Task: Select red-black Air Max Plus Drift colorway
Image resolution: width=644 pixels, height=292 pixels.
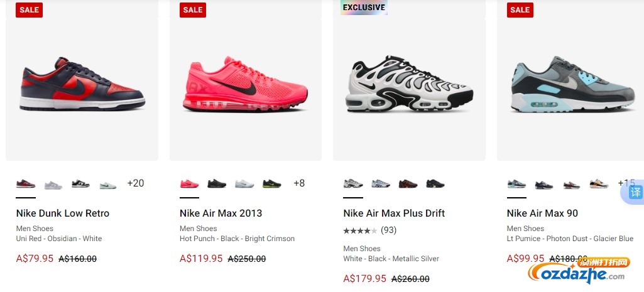Action: [x=408, y=183]
